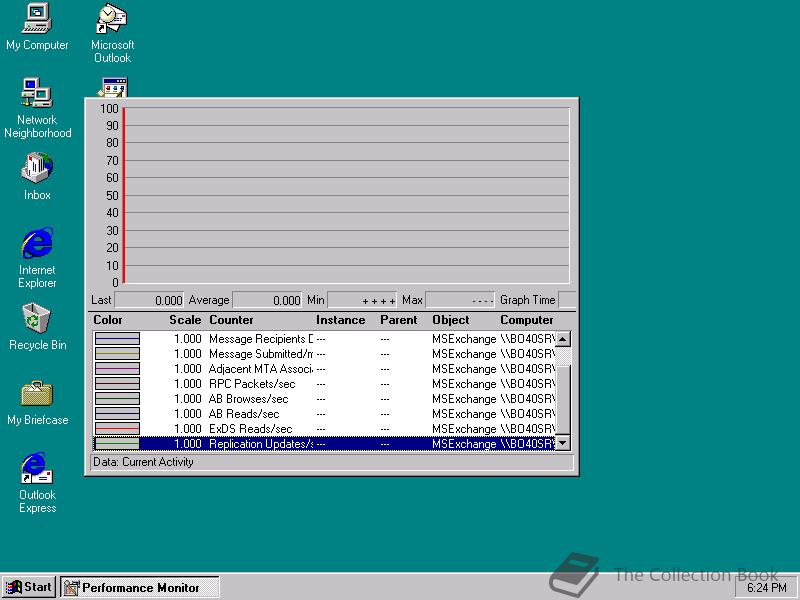
Task: Click the color swatch for AB Browses/sec
Action: (x=117, y=399)
